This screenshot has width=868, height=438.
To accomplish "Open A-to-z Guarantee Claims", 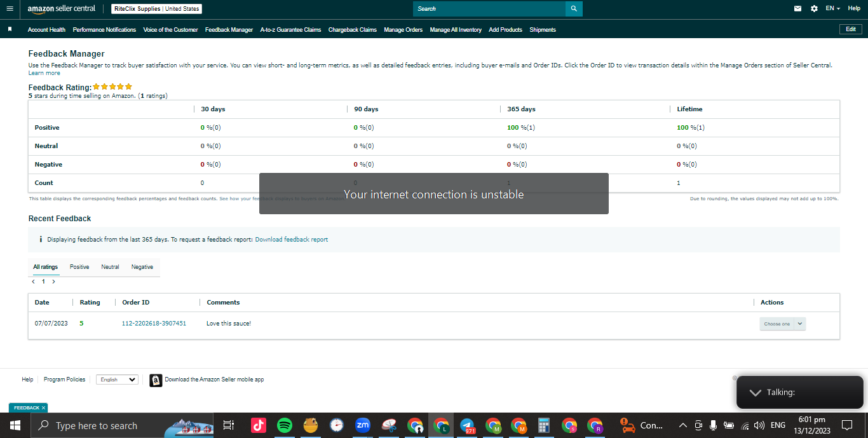I will point(290,30).
